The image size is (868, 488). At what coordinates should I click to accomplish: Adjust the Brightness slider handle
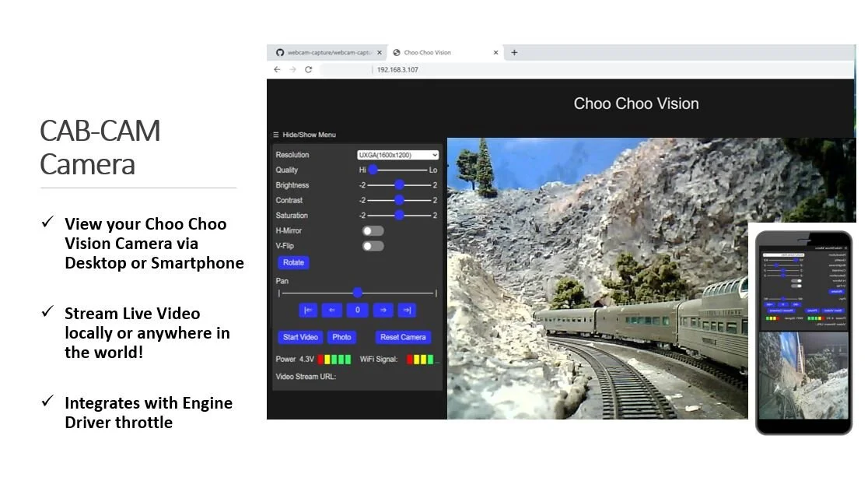point(400,185)
